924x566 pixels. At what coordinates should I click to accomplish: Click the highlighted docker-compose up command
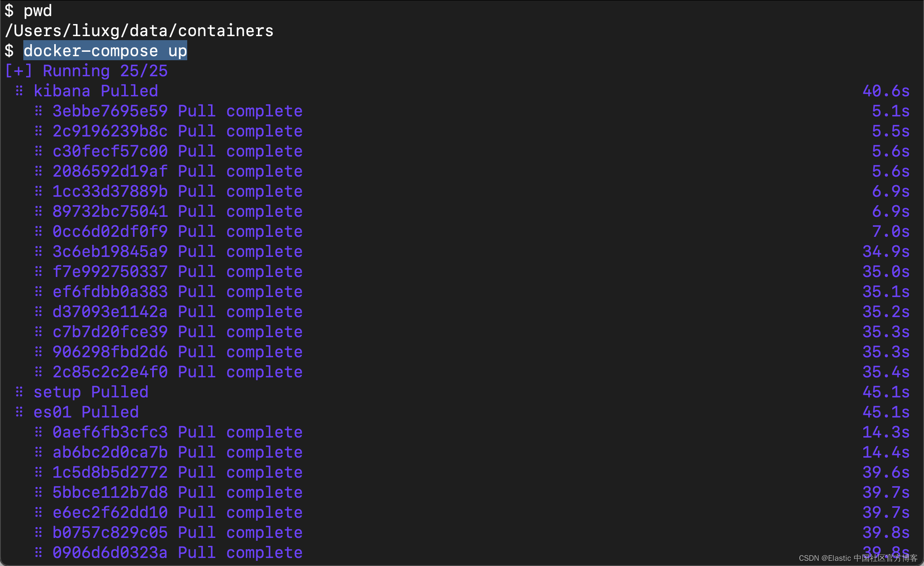click(x=105, y=51)
